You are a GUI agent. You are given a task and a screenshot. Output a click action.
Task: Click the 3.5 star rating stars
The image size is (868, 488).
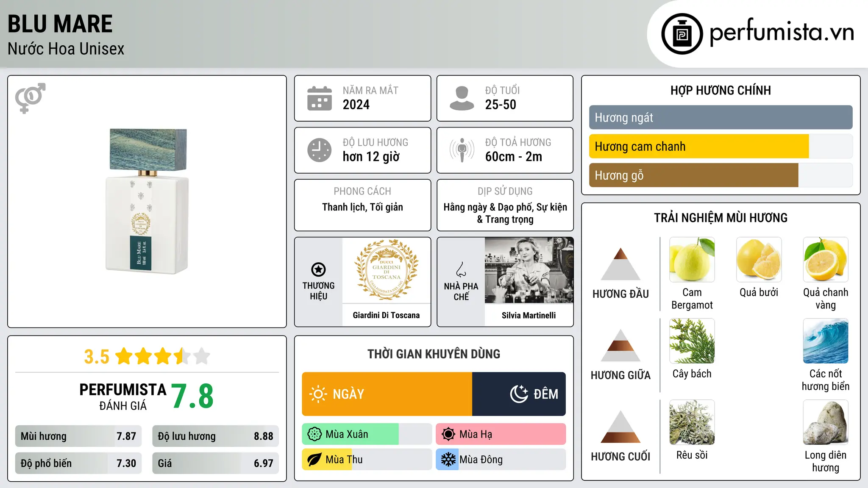(163, 356)
